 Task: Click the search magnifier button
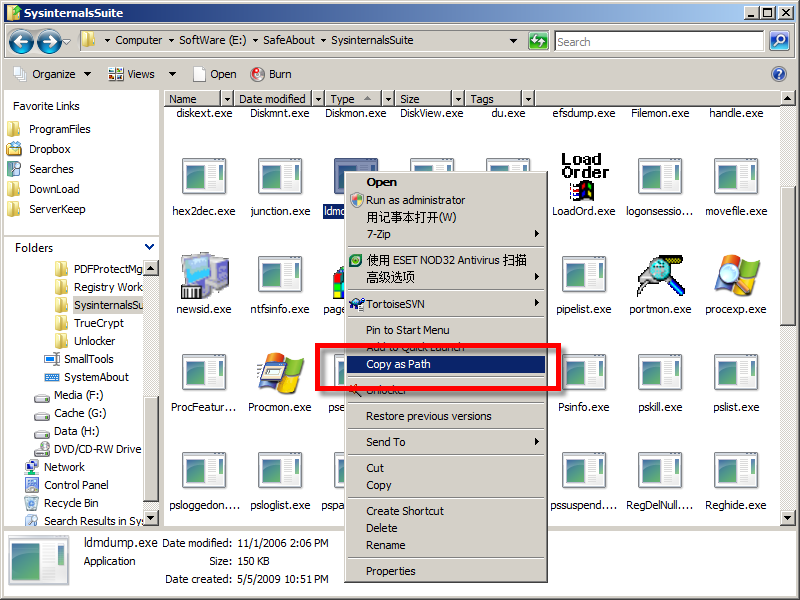pyautogui.click(x=779, y=40)
